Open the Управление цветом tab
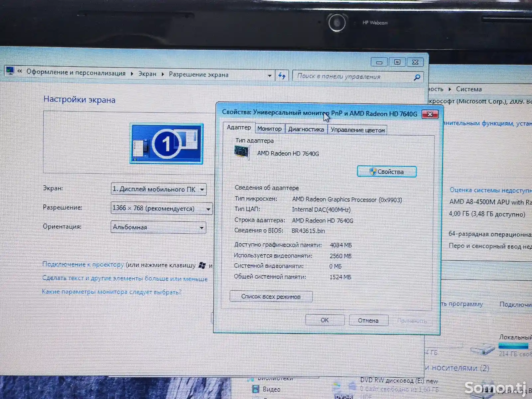Image resolution: width=532 pixels, height=399 pixels. (x=358, y=130)
